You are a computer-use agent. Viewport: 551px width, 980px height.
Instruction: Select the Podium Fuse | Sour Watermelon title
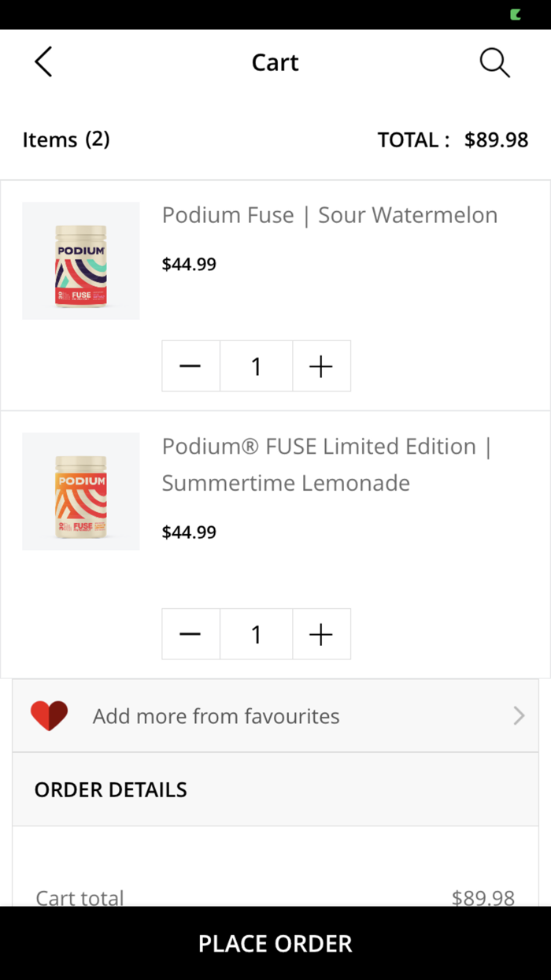point(330,215)
